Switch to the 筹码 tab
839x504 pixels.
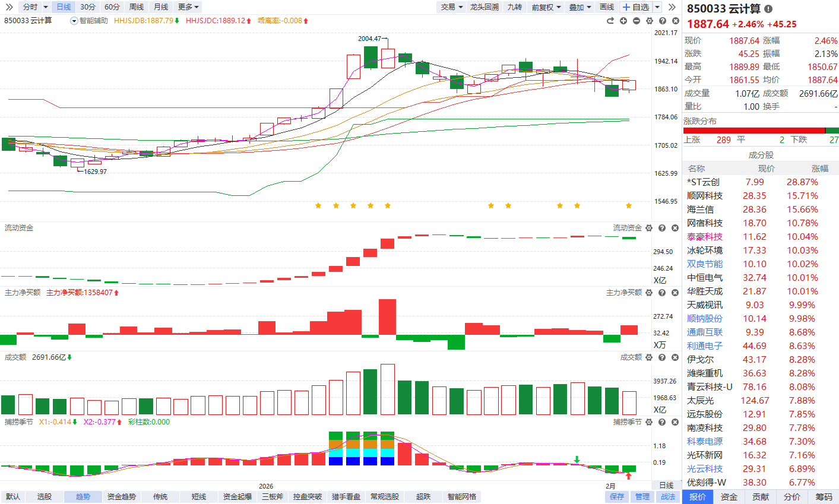point(824,497)
